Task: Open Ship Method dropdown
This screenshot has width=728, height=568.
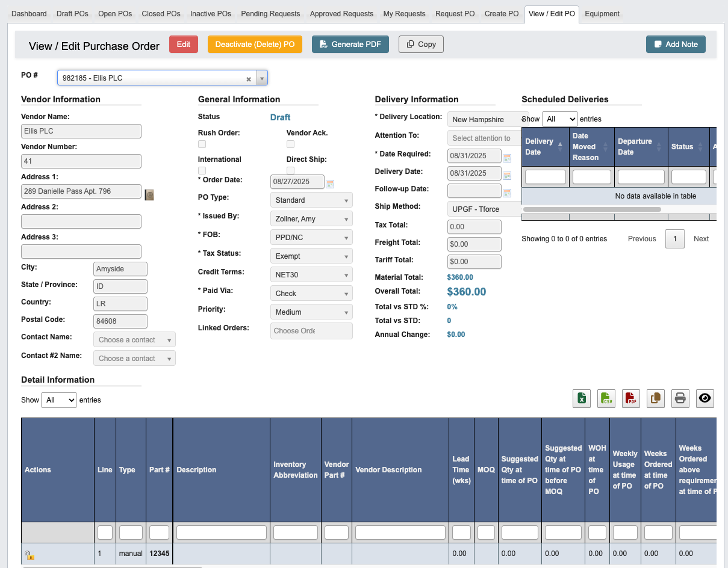Action: (485, 209)
